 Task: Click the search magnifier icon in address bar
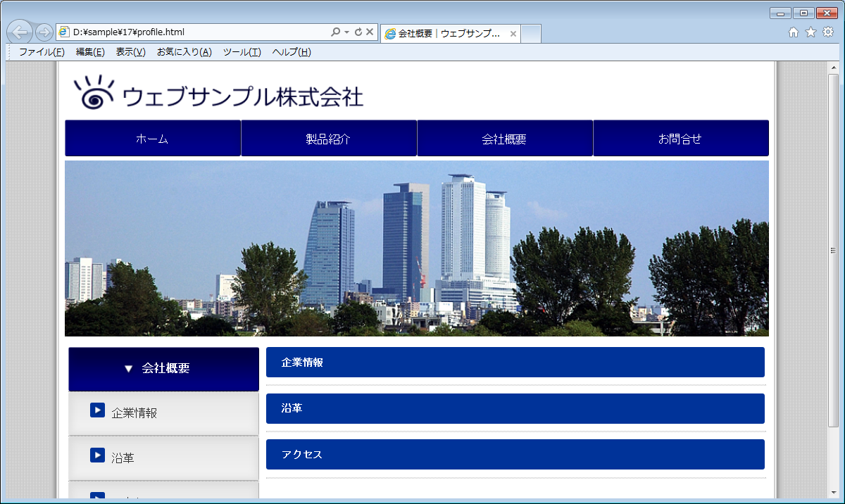335,32
